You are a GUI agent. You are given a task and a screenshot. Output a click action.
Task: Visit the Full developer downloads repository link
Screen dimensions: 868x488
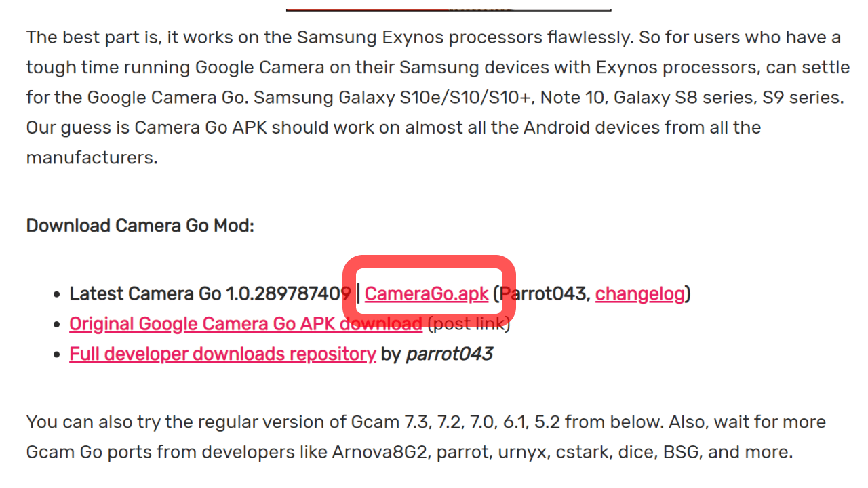point(222,354)
